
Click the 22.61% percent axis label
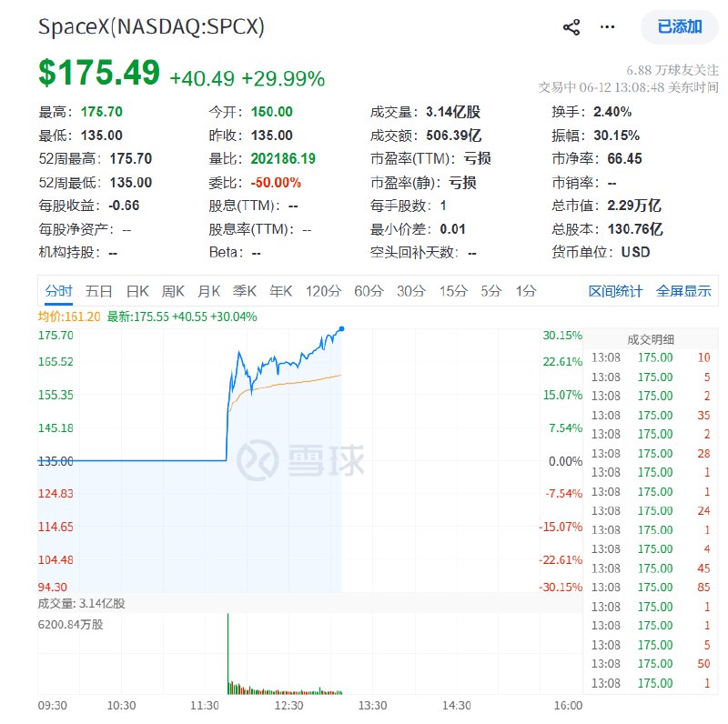(x=562, y=362)
